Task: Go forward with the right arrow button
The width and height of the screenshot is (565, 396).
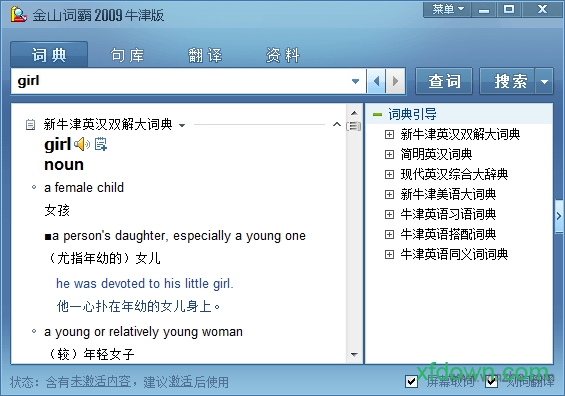Action: pos(396,81)
